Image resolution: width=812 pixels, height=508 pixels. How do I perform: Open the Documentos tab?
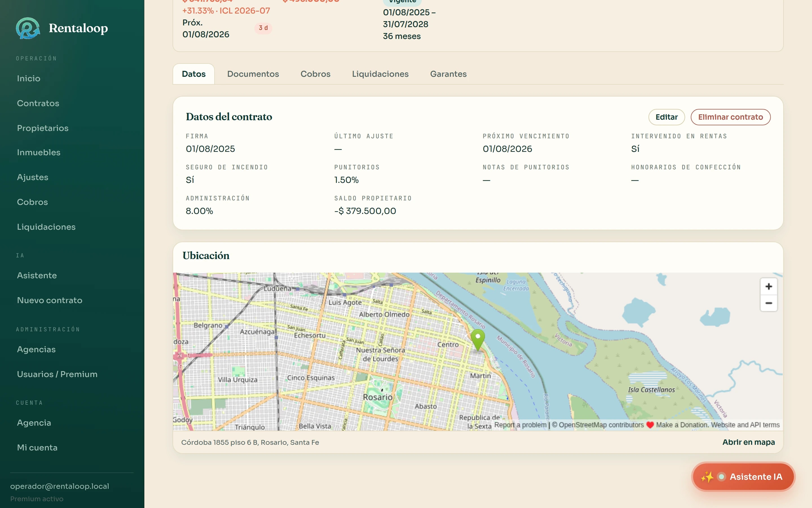[x=253, y=74]
